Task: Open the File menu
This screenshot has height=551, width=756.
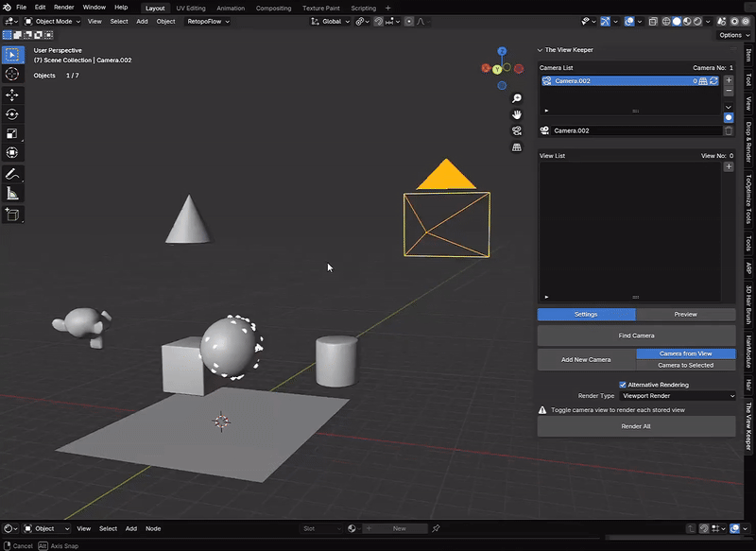Action: click(x=21, y=8)
